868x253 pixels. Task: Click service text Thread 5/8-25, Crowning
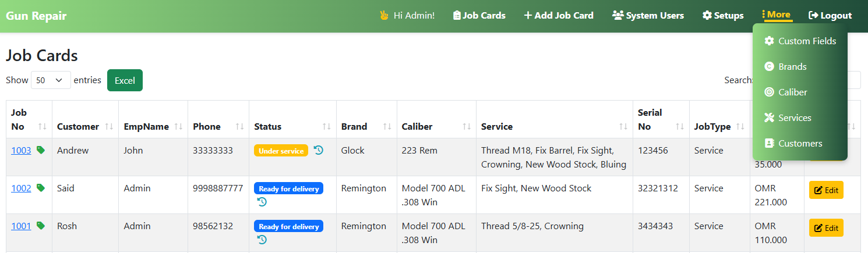[532, 226]
